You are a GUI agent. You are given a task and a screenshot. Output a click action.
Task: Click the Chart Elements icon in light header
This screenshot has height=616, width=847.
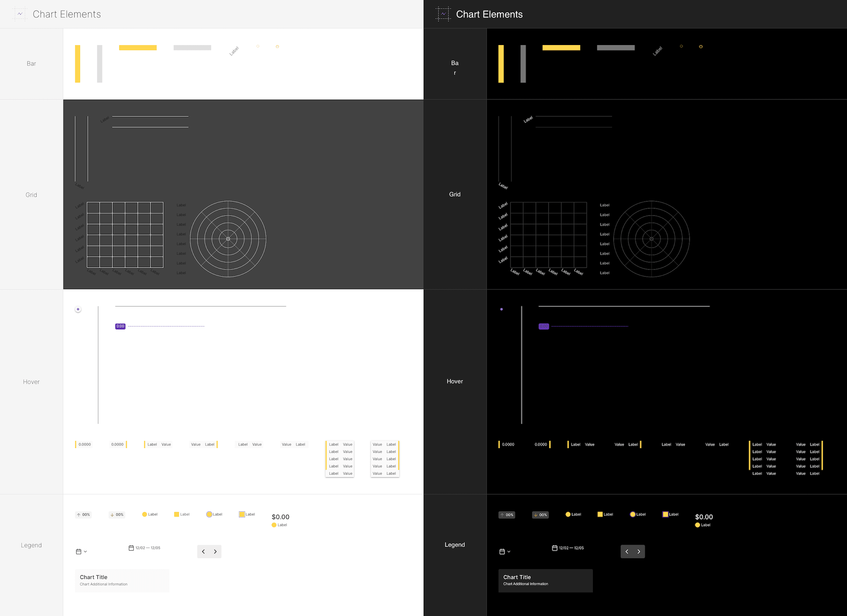pyautogui.click(x=20, y=14)
